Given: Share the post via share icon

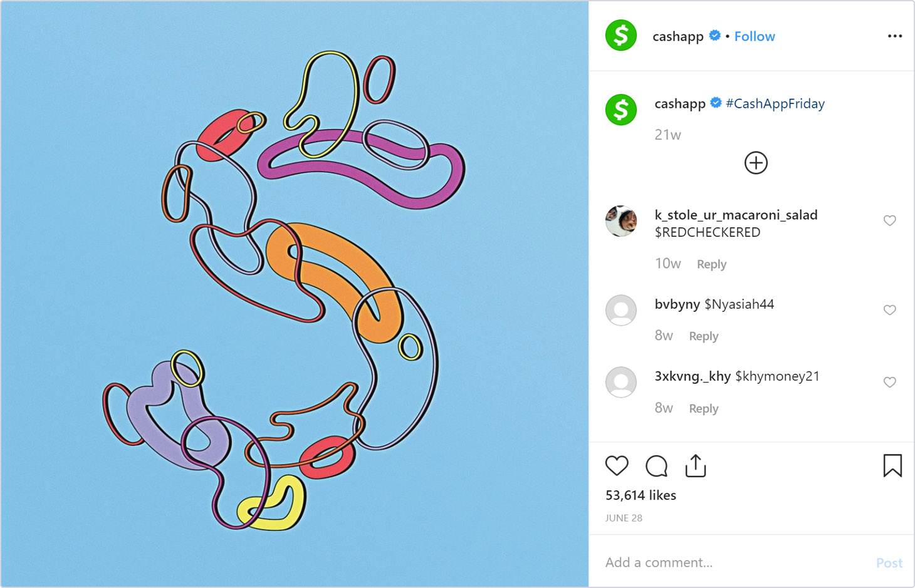Looking at the screenshot, I should pos(696,466).
